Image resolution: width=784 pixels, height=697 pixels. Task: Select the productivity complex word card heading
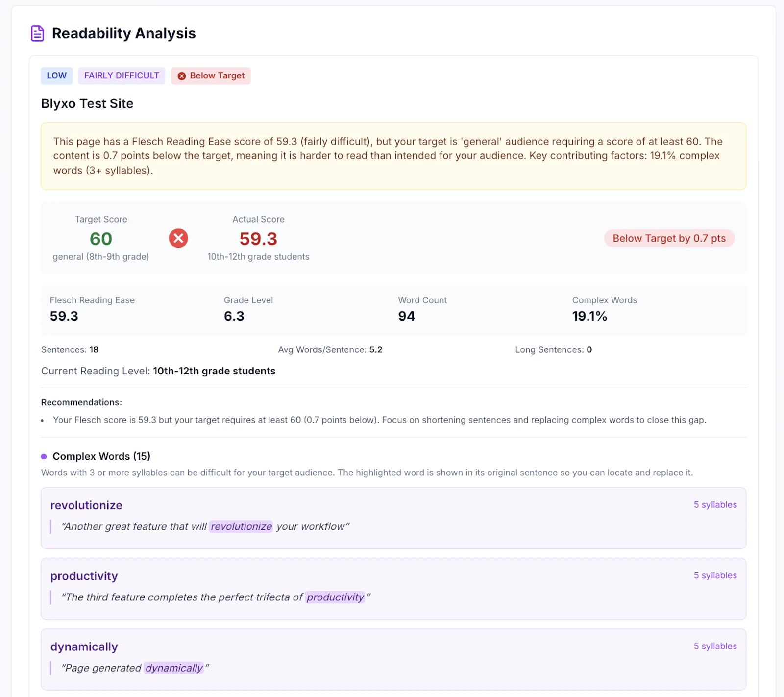(x=84, y=576)
